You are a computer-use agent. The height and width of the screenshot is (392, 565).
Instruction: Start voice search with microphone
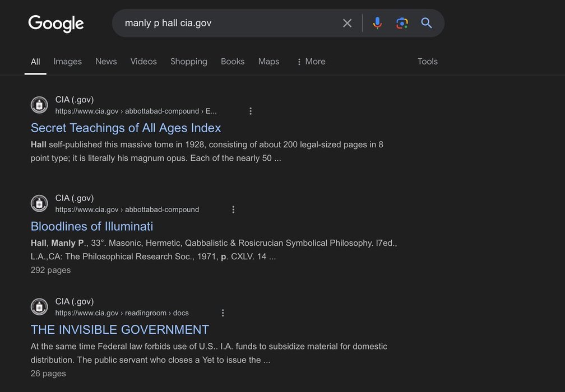click(377, 23)
